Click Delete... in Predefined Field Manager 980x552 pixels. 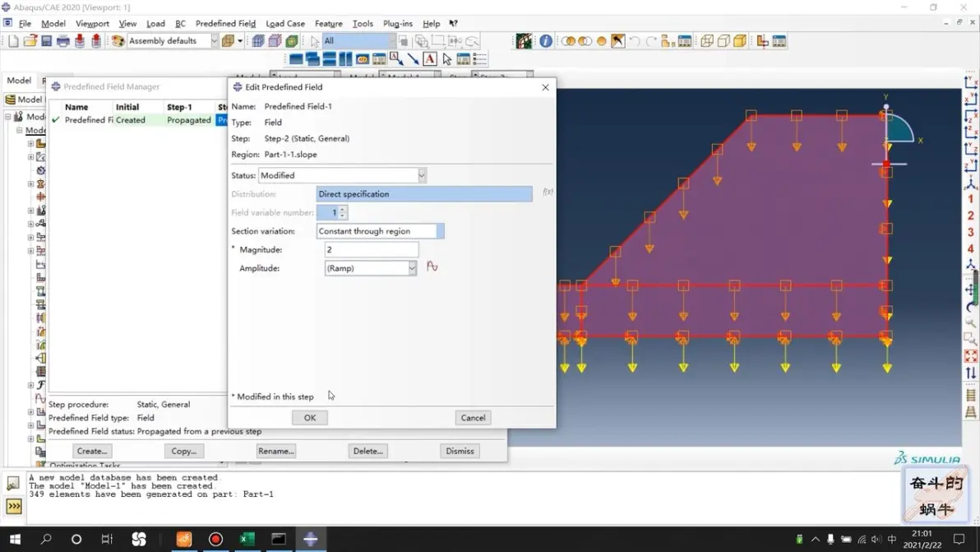coord(368,451)
